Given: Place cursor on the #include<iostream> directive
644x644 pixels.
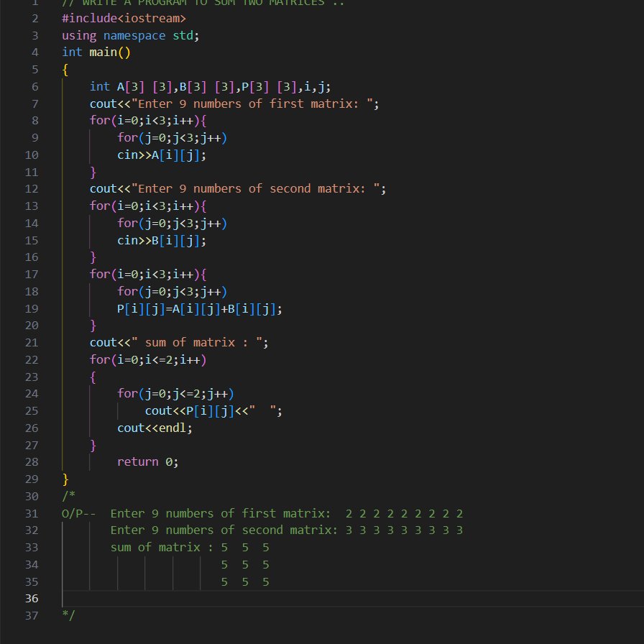Looking at the screenshot, I should tap(122, 18).
